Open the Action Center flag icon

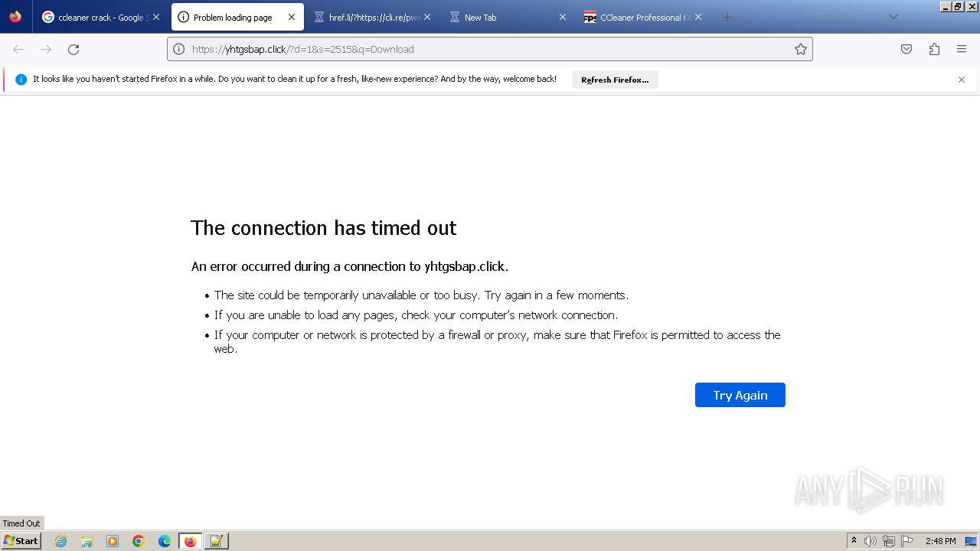click(907, 541)
